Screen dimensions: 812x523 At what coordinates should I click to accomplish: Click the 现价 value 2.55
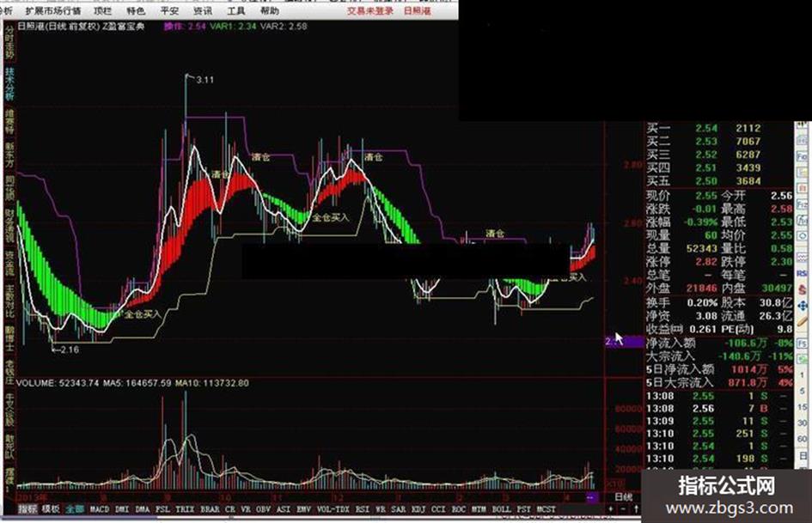point(705,195)
